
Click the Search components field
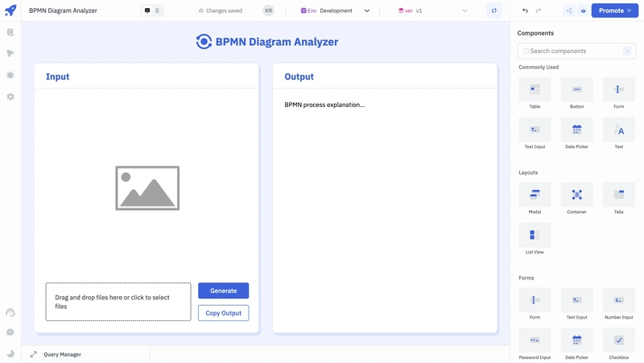(x=576, y=51)
